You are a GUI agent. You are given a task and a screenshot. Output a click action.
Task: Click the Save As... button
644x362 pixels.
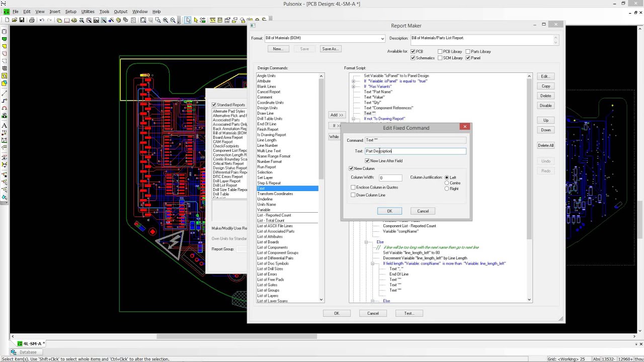tap(330, 49)
